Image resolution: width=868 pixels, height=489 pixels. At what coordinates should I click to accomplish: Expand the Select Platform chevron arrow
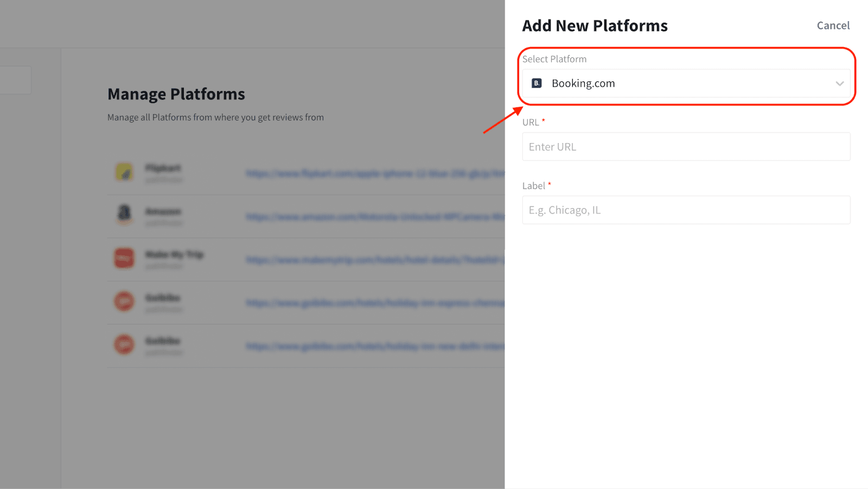coord(839,83)
